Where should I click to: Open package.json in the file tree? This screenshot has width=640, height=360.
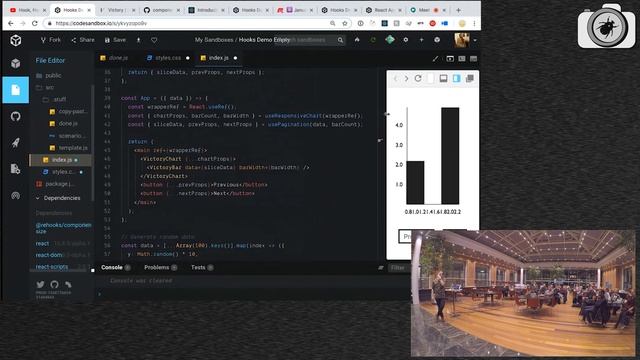[x=56, y=184]
